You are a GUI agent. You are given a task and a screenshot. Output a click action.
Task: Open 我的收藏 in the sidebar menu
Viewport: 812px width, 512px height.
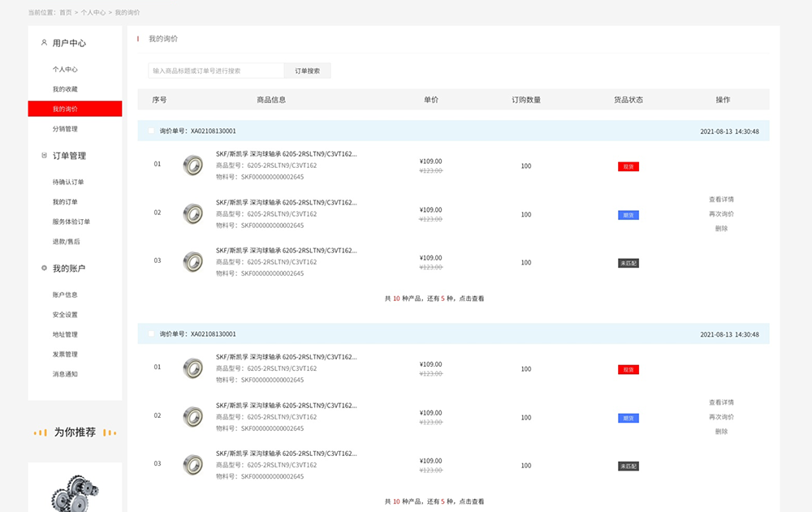pos(65,89)
